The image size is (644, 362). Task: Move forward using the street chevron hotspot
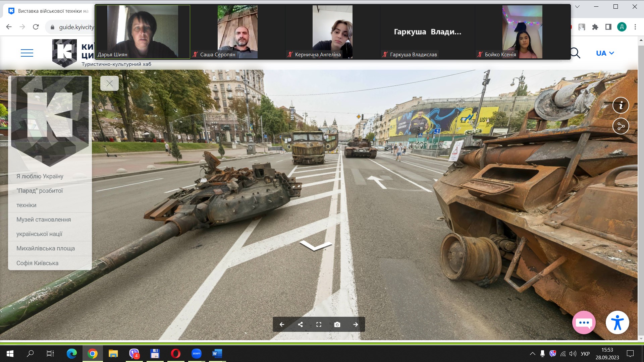[x=316, y=246]
